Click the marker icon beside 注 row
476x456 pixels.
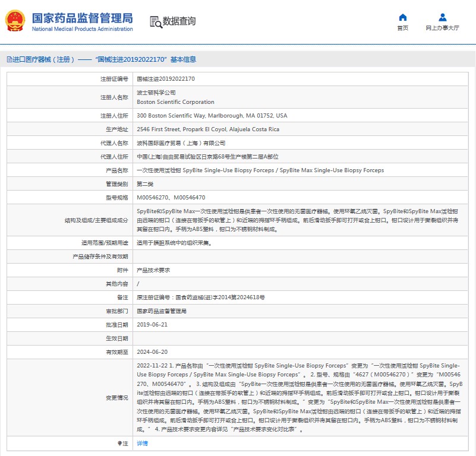click(119, 444)
